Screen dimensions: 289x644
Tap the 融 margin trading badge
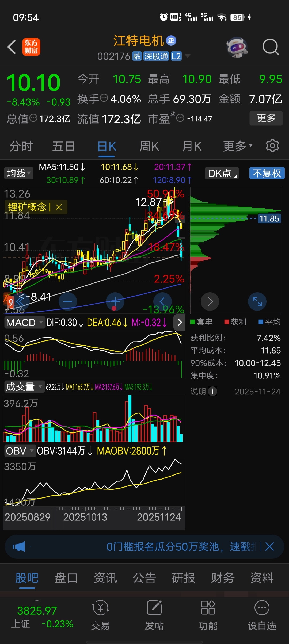pyautogui.click(x=137, y=56)
